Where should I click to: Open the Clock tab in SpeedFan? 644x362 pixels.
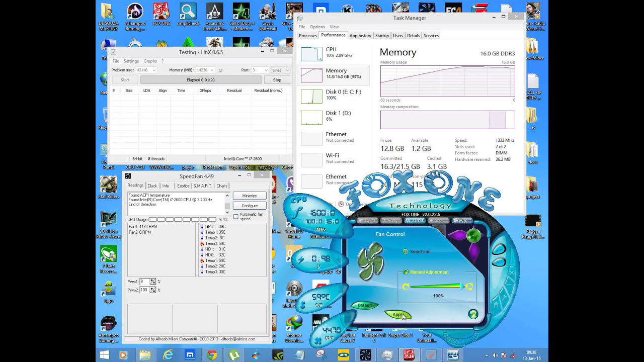click(x=152, y=186)
